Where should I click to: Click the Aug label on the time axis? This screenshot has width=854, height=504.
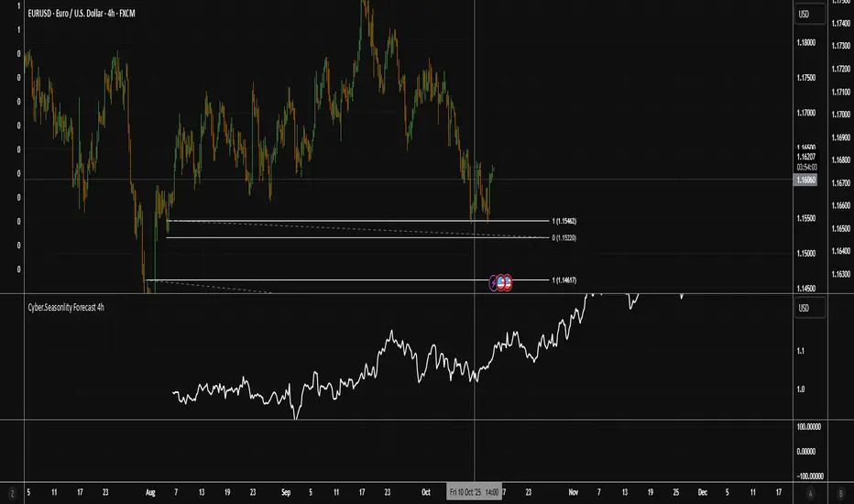(150, 493)
